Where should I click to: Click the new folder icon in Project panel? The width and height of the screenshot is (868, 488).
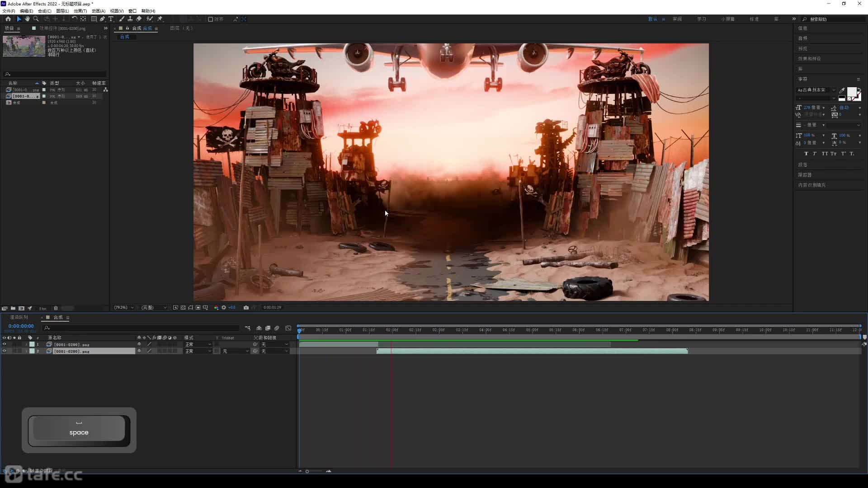point(13,308)
